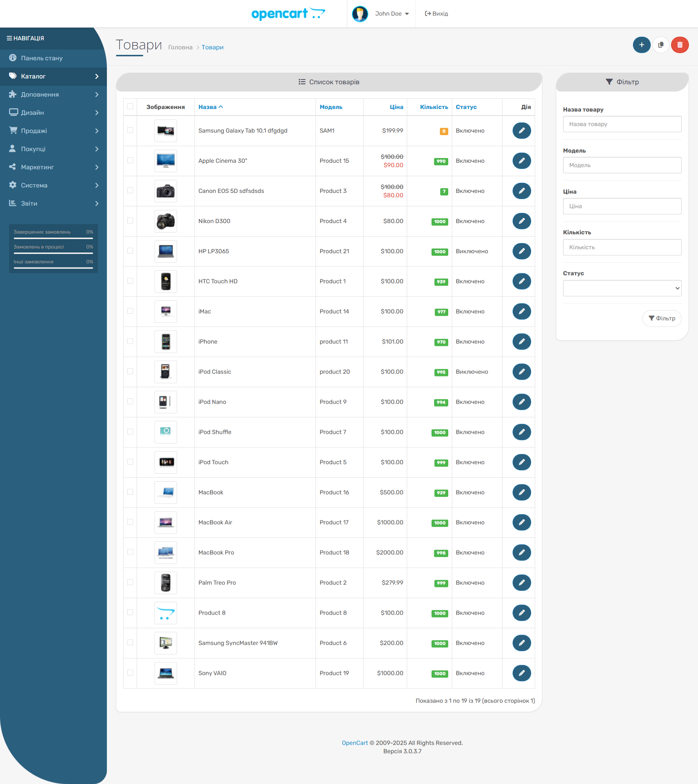The height and width of the screenshot is (784, 698).
Task: Edit the Samsung Galaxy Tab 10.1 product
Action: point(521,131)
